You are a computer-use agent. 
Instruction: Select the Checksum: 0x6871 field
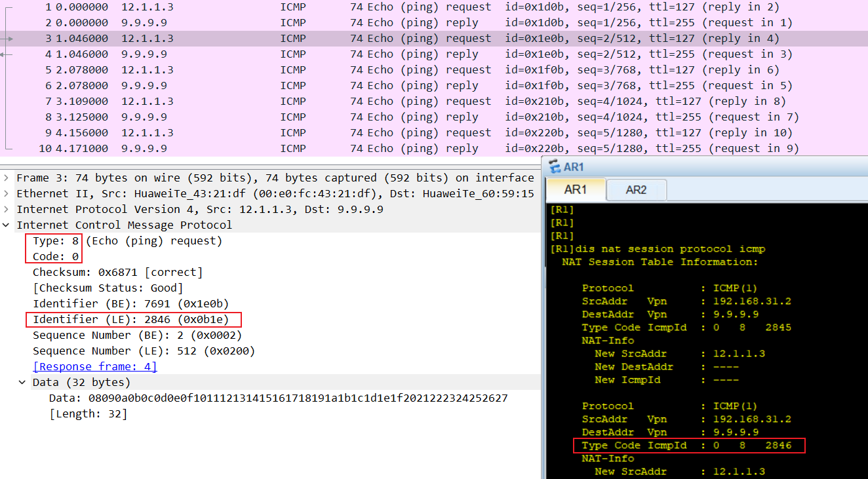[118, 272]
